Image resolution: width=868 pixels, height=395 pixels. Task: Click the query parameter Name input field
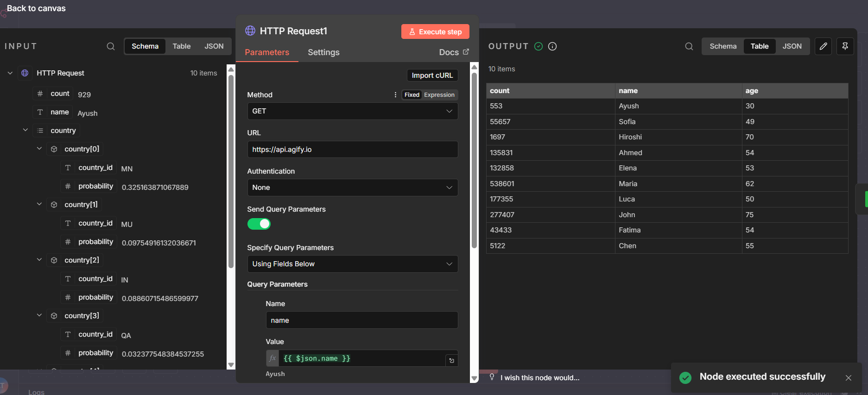[362, 320]
